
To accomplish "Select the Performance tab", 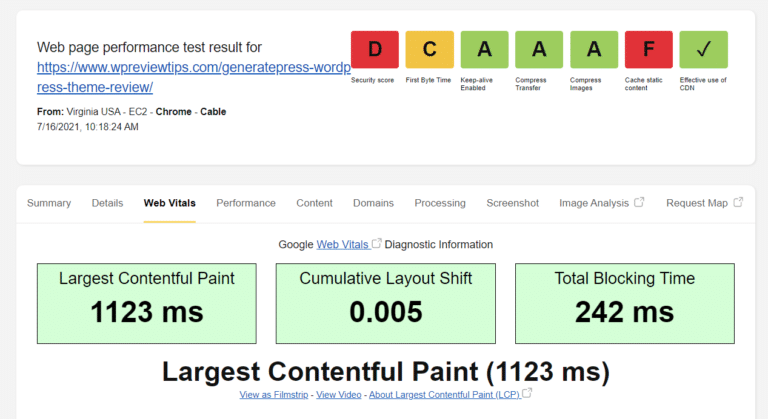I will click(246, 203).
